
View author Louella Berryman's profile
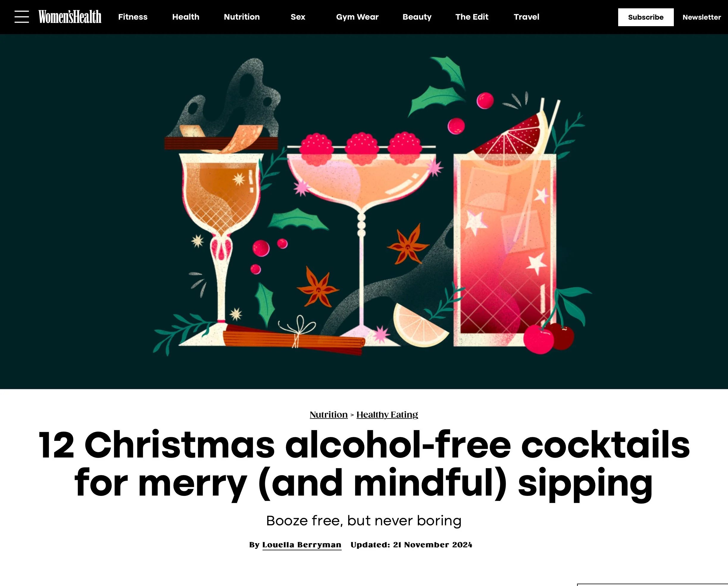pyautogui.click(x=302, y=545)
